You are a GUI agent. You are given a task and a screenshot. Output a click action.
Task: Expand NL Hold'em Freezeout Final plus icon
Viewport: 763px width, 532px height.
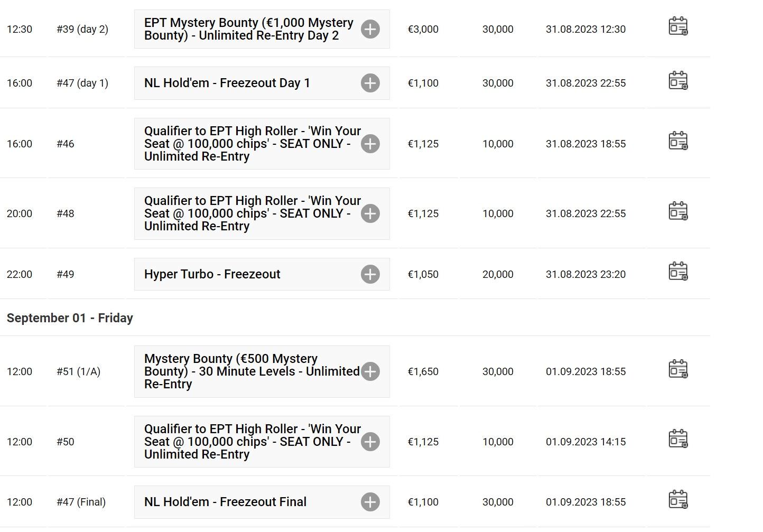point(370,502)
